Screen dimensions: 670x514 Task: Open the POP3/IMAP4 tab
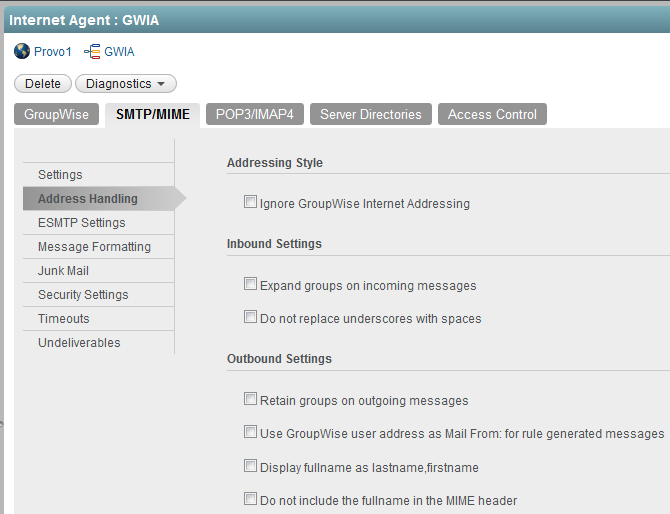pos(255,114)
